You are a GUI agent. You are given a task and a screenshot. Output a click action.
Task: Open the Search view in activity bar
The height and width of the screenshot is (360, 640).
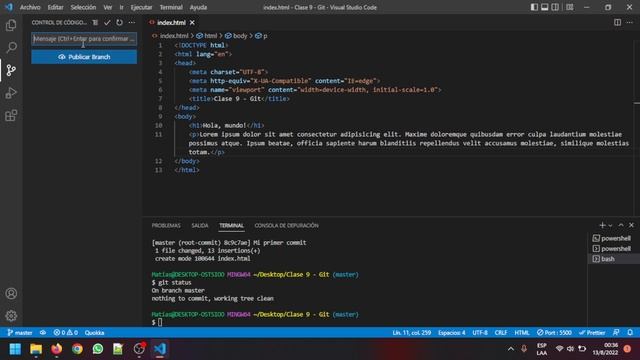[11, 48]
